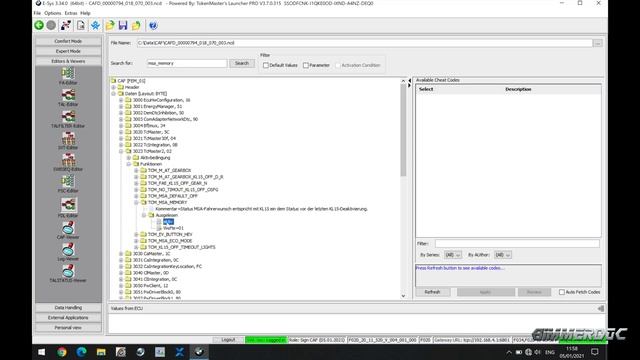Open File Explorer from the taskbar
The width and height of the screenshot is (640, 360).
[x=101, y=352]
